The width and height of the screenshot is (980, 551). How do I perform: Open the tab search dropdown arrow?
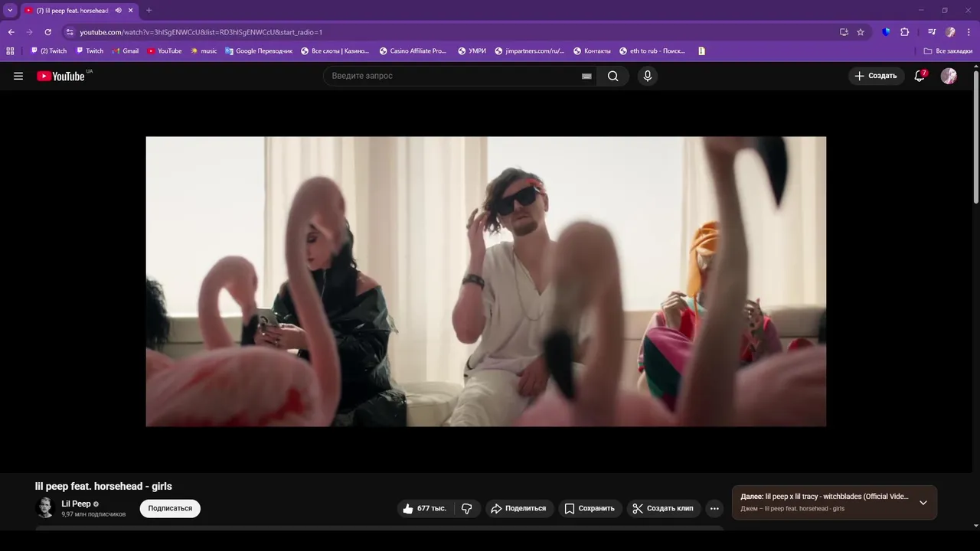[10, 11]
